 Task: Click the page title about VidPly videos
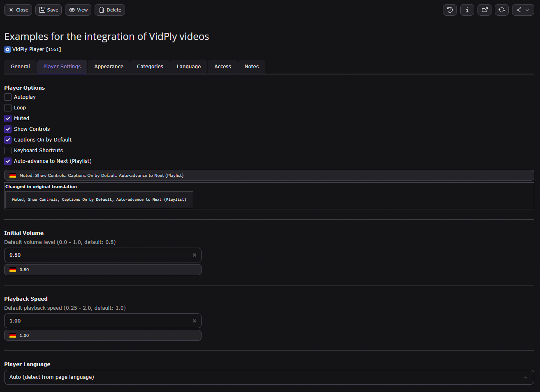(107, 37)
